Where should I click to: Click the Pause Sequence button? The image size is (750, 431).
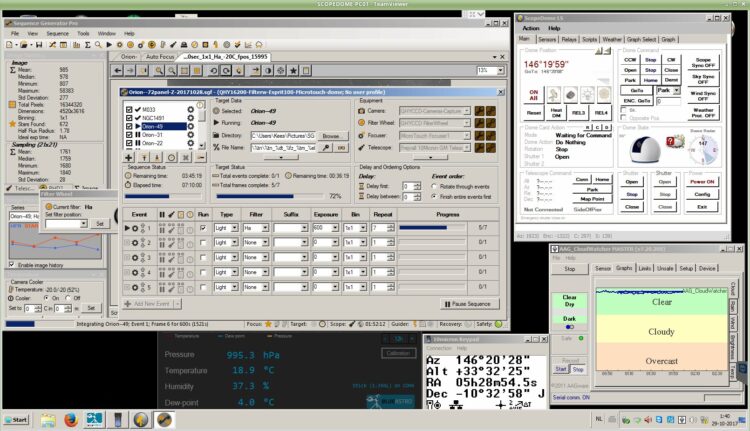coord(468,304)
